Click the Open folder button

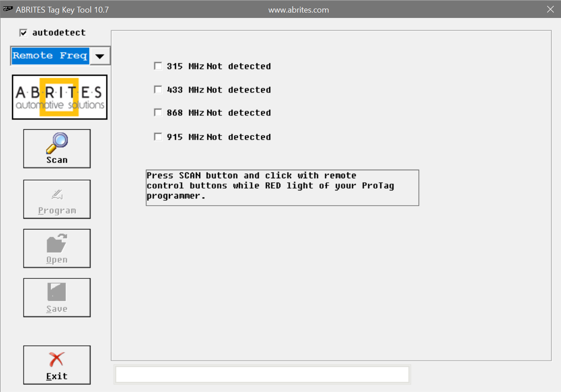point(57,248)
